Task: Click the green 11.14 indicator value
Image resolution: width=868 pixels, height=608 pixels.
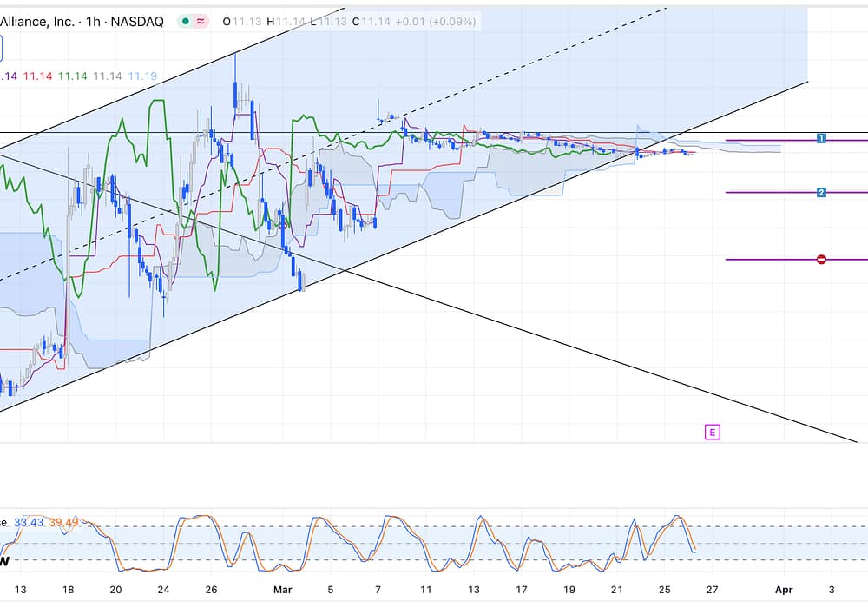Action: pos(72,76)
